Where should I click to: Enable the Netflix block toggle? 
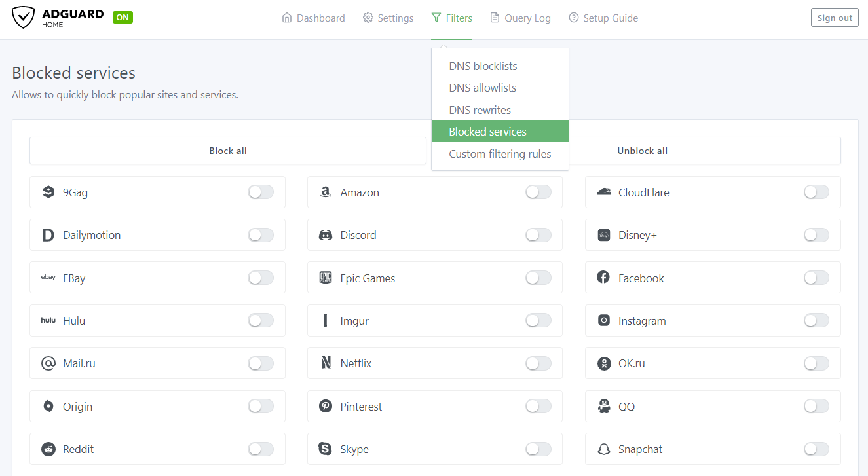538,363
